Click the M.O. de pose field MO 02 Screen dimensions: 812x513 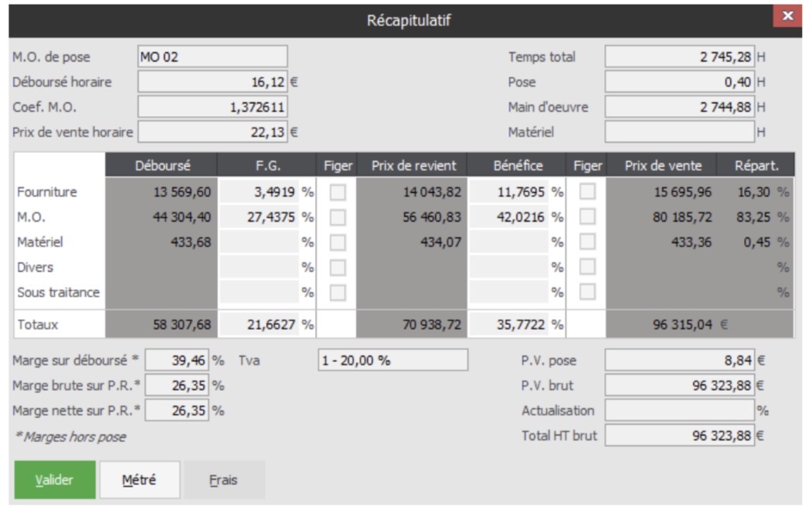pyautogui.click(x=212, y=56)
